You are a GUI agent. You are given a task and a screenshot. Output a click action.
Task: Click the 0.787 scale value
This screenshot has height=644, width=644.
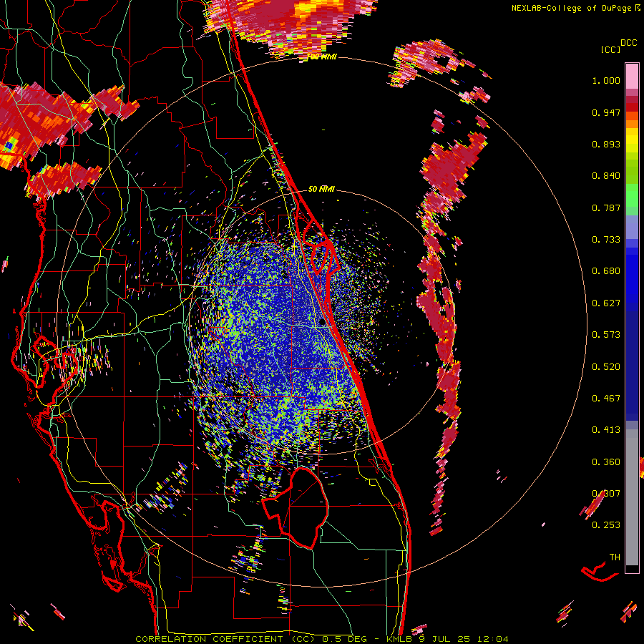[x=606, y=208]
